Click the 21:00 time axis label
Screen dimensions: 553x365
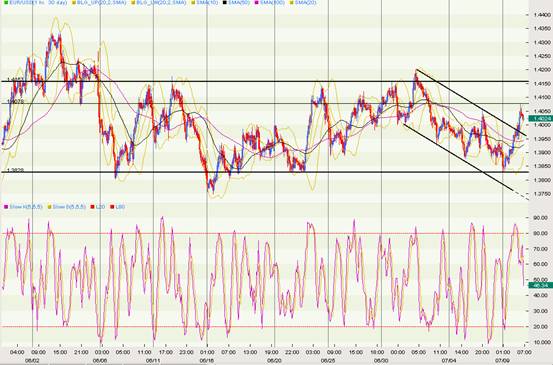click(x=81, y=352)
